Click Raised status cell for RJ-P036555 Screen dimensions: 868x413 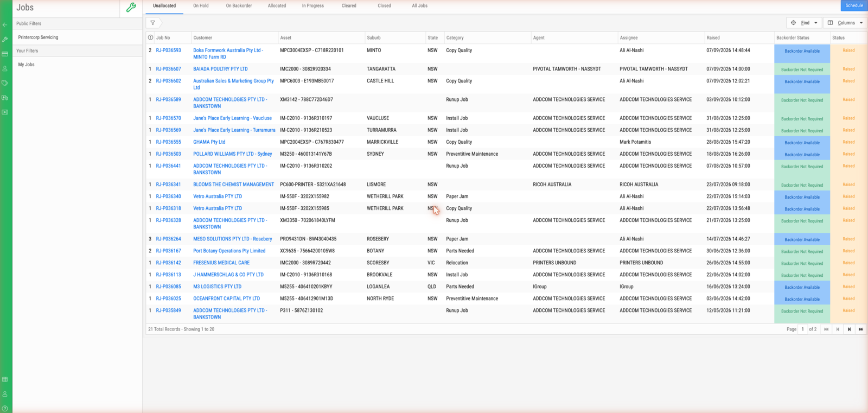tap(848, 142)
